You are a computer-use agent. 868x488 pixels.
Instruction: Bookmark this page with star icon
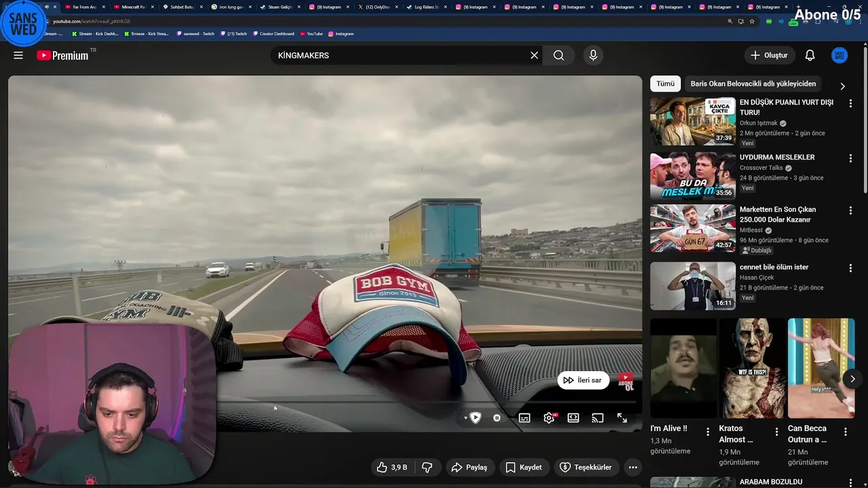(x=752, y=21)
